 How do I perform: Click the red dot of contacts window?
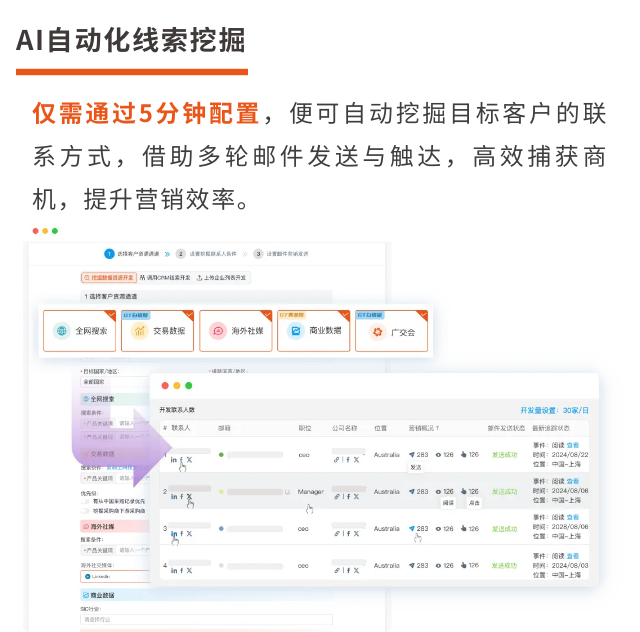(165, 385)
